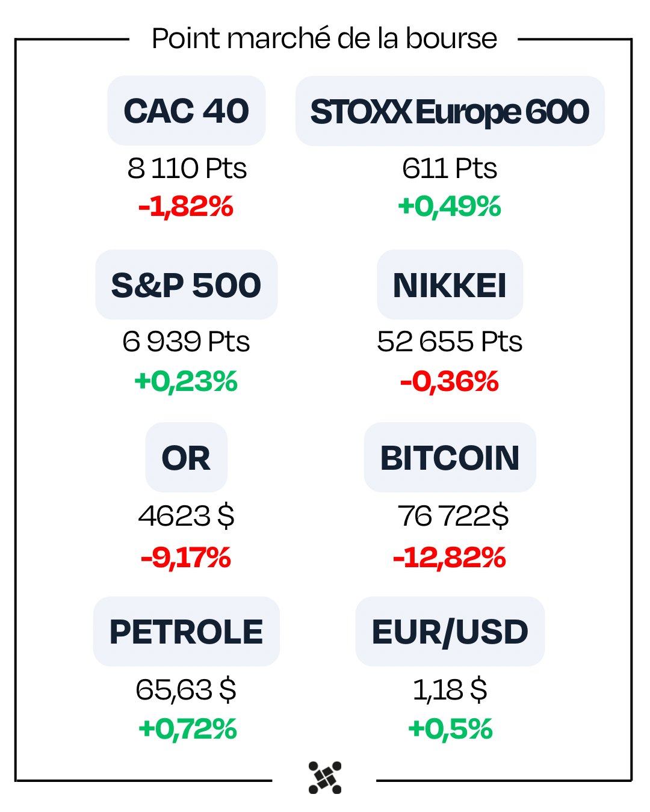Select the NIKKEI index badge

pos(450,285)
